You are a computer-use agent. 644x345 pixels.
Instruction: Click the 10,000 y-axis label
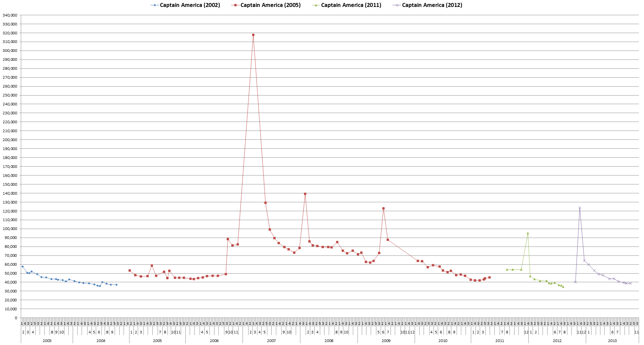(11, 309)
